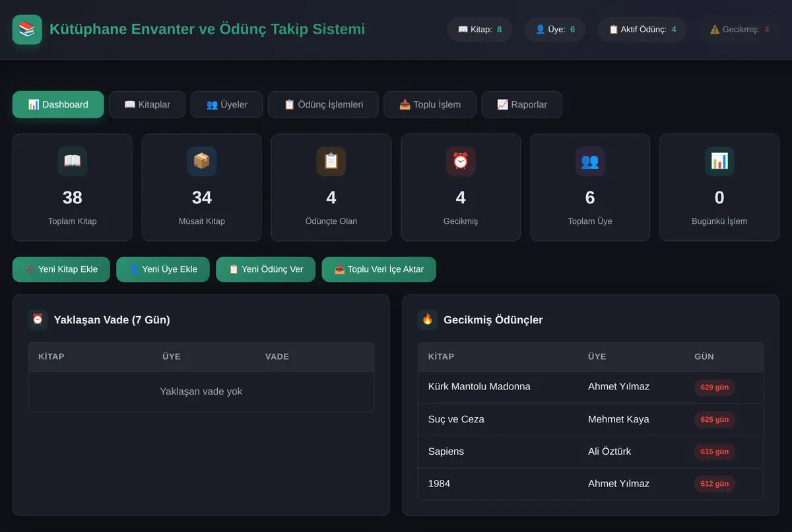Click member name Mehmet Kaya
This screenshot has width=792, height=532.
618,419
